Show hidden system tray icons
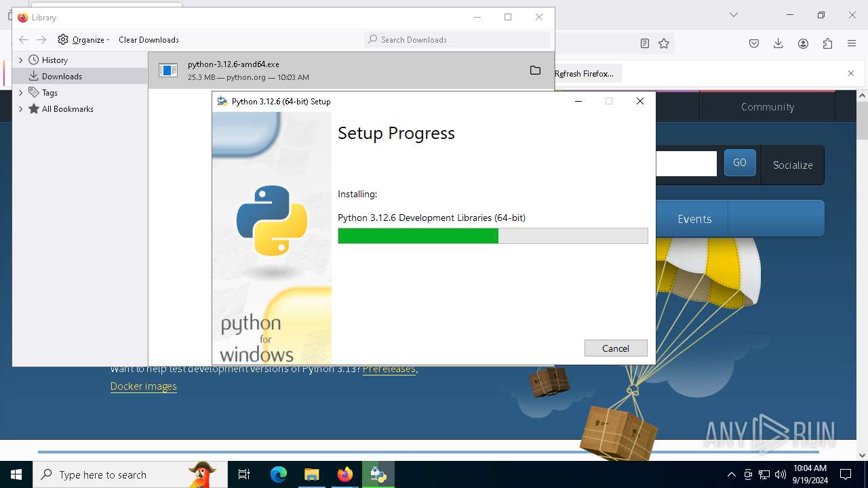 (731, 474)
